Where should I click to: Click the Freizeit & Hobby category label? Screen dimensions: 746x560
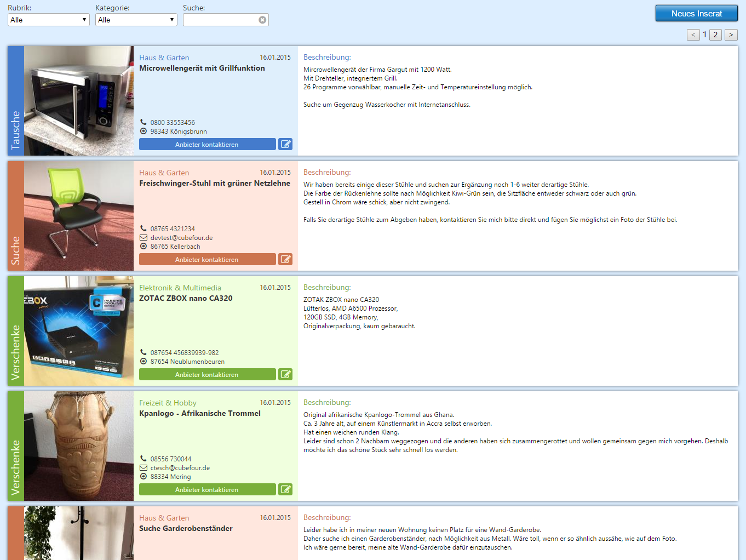point(168,403)
